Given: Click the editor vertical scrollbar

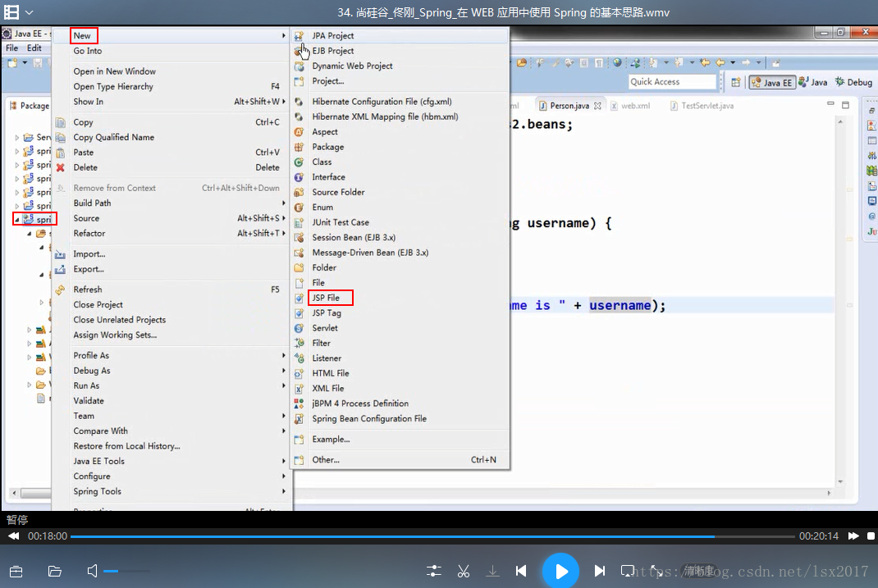Looking at the screenshot, I should click(x=840, y=301).
